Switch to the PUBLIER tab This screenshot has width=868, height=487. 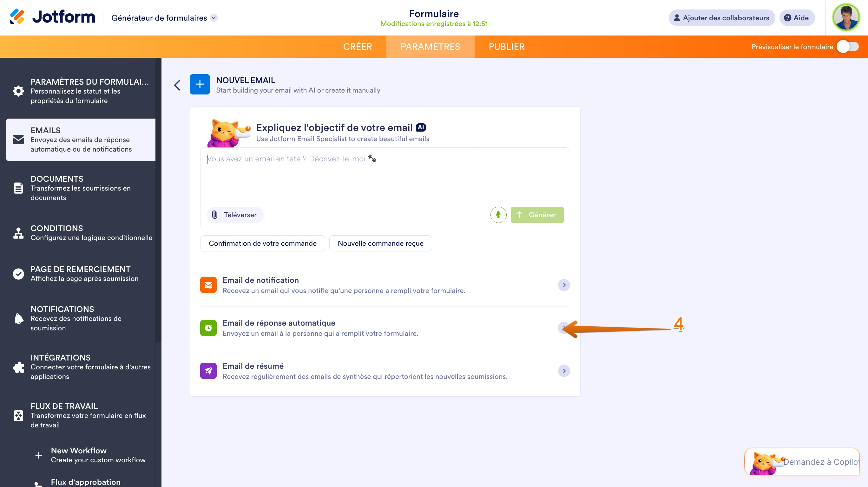506,47
